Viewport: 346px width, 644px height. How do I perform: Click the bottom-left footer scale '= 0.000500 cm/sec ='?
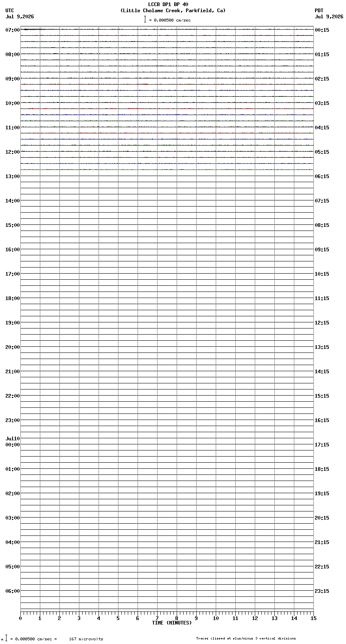click(x=34, y=639)
